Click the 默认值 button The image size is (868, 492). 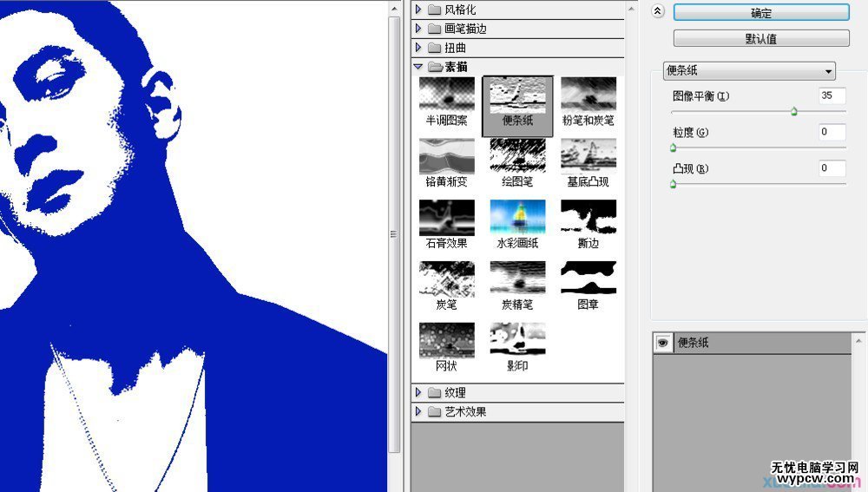[761, 39]
